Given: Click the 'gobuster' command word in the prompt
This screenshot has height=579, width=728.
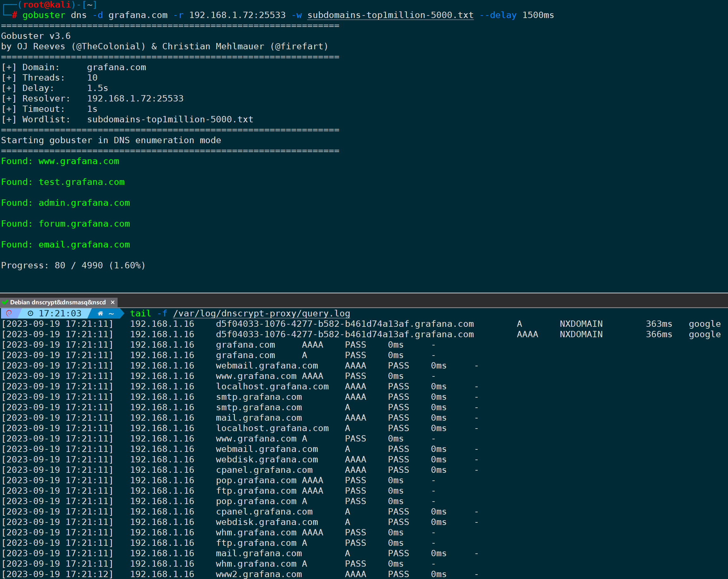Looking at the screenshot, I should pyautogui.click(x=44, y=15).
